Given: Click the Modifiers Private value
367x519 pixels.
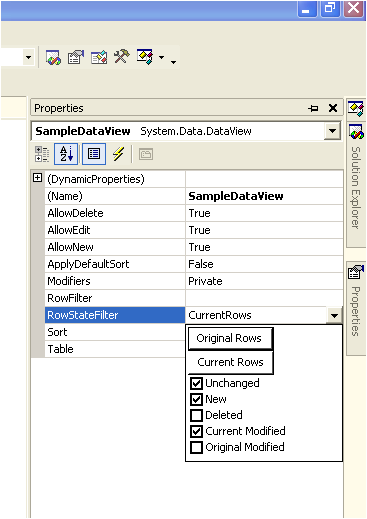Looking at the screenshot, I should pos(264,281).
